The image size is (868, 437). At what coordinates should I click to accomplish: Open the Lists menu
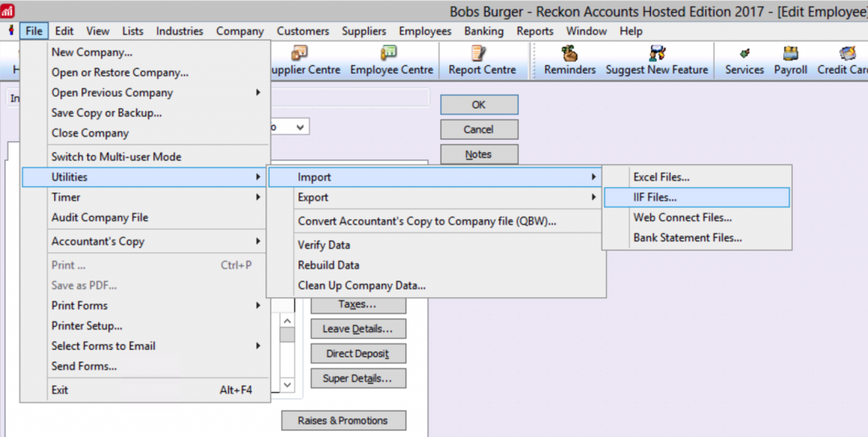133,31
